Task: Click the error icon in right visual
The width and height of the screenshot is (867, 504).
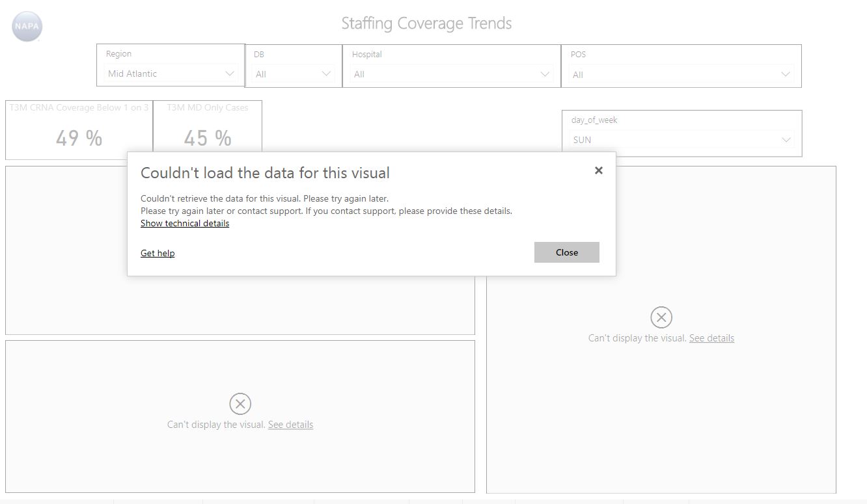Action: [661, 317]
